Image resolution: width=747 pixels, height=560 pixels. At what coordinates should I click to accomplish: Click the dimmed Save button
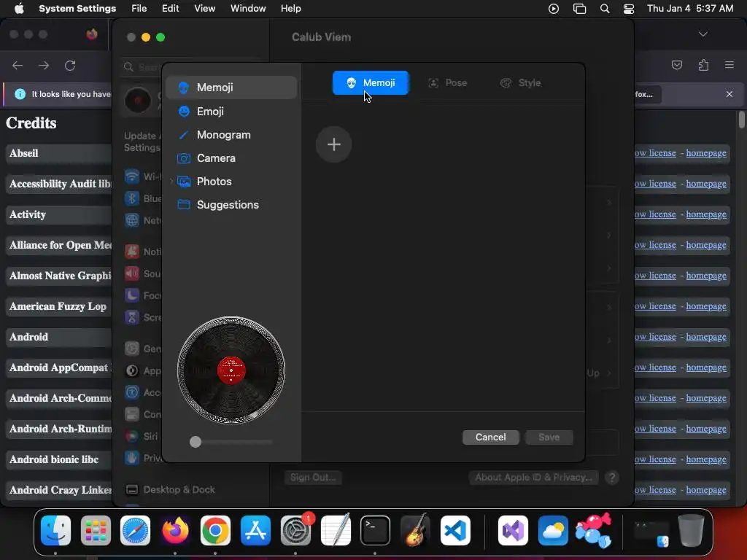coord(549,437)
